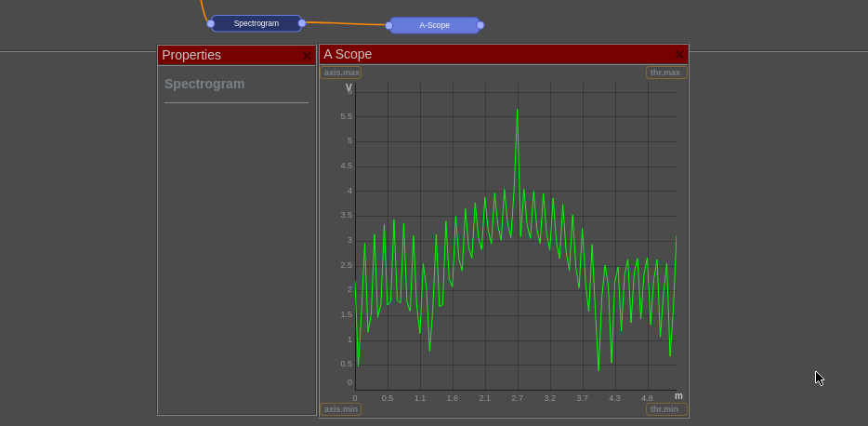Click the wire connecting Spectrogram to A-Scope

point(345,24)
